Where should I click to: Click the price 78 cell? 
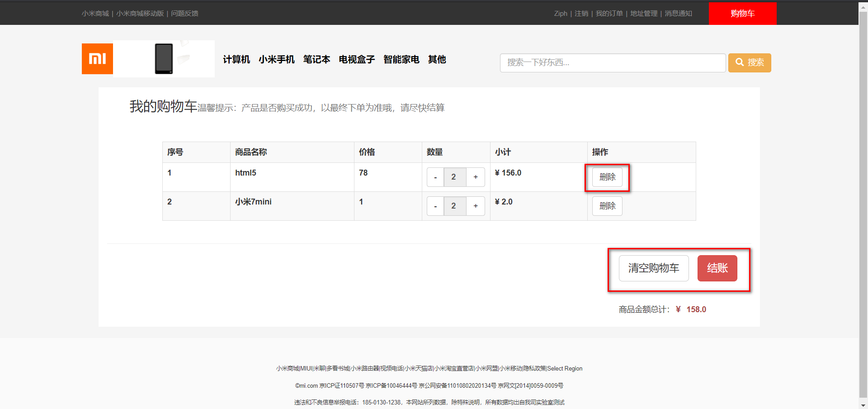388,177
